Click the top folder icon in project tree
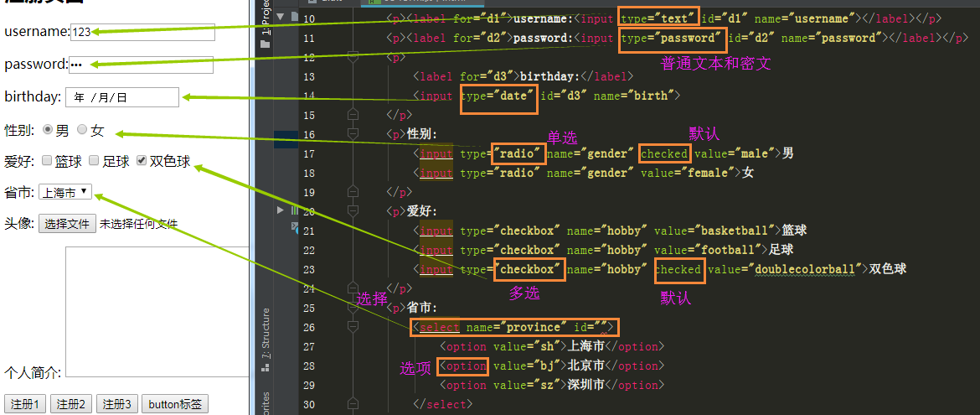Viewport: 980px width, 415px height. pyautogui.click(x=294, y=16)
